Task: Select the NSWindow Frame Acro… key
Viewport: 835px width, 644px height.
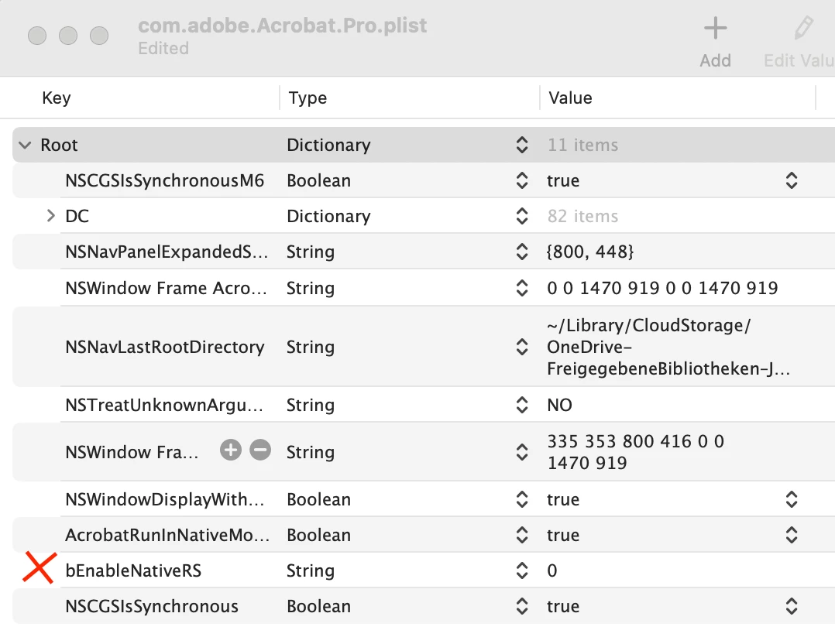Action: pyautogui.click(x=166, y=288)
